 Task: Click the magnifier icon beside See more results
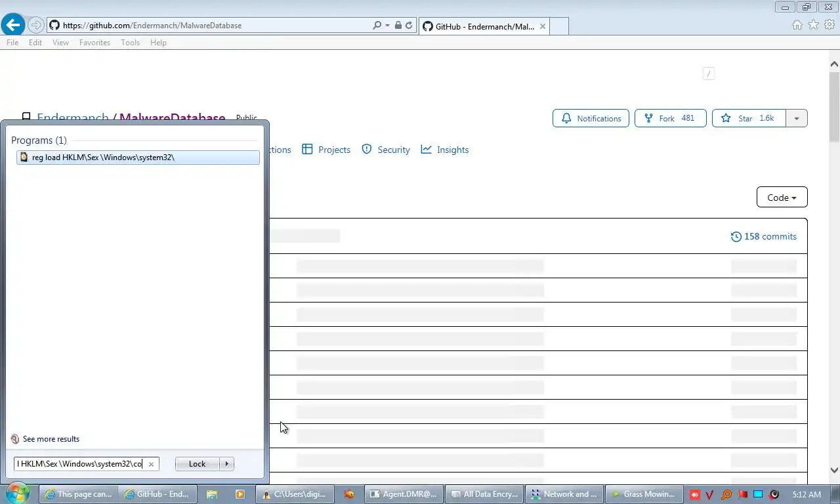(15, 439)
